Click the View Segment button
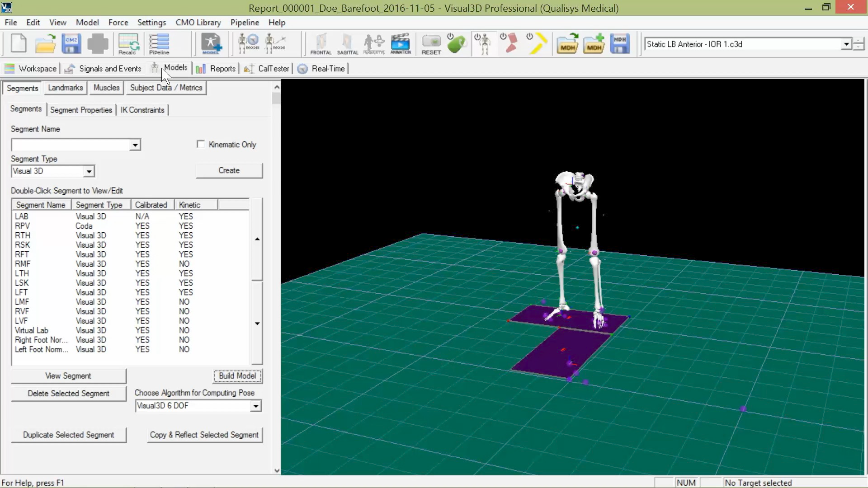 (x=68, y=376)
